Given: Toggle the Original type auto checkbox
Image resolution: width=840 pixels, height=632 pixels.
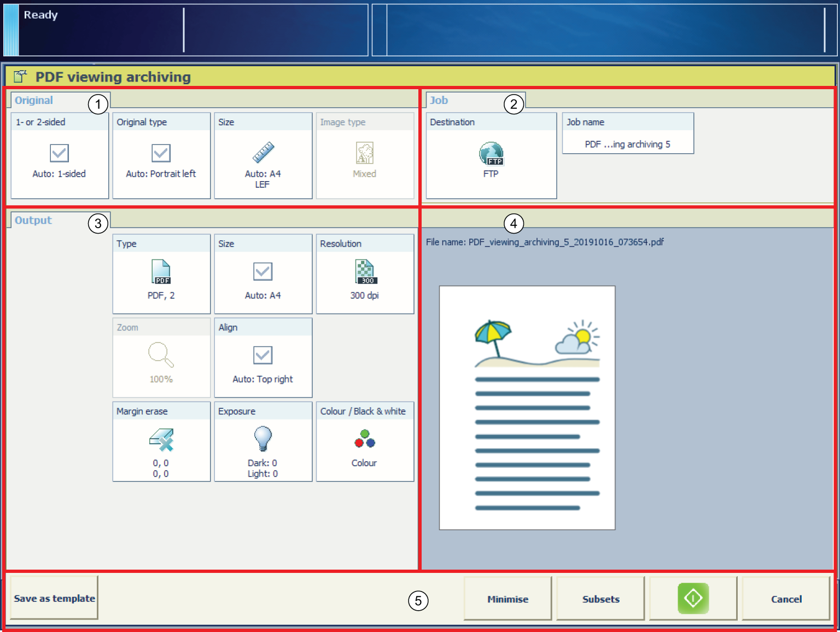Looking at the screenshot, I should (x=161, y=153).
